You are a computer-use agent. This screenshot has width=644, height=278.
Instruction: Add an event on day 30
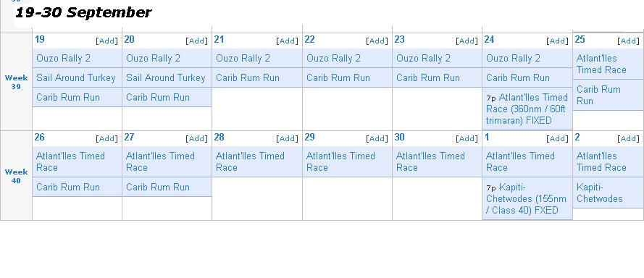tap(467, 138)
